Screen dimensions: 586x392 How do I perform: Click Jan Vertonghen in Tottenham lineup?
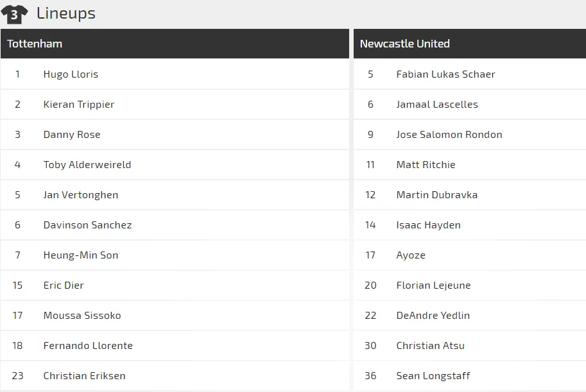80,195
